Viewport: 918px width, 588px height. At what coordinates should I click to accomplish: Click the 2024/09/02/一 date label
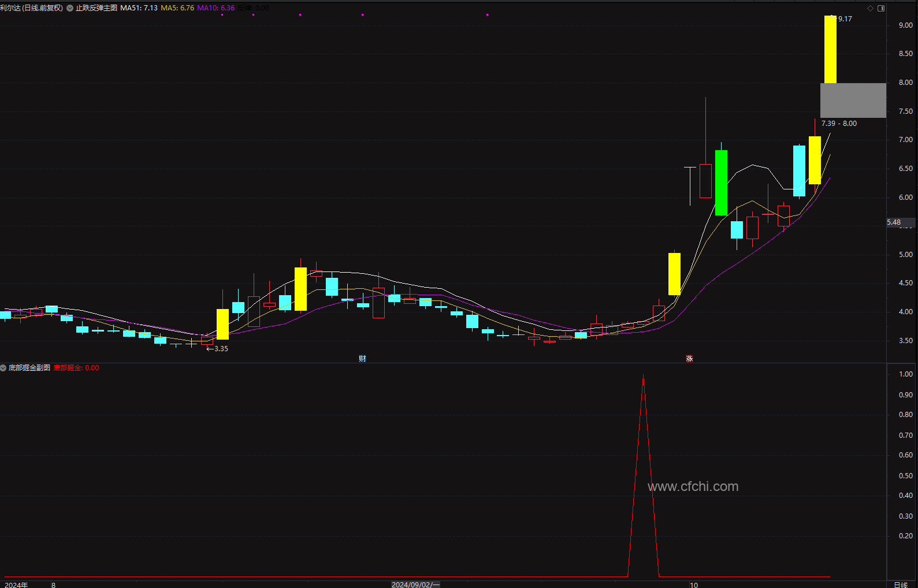415,585
